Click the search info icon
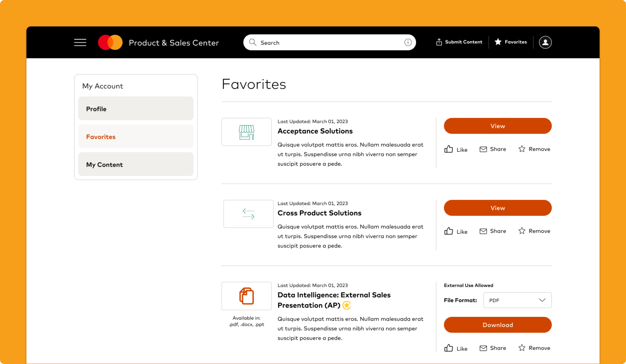This screenshot has width=626, height=364. pyautogui.click(x=408, y=43)
